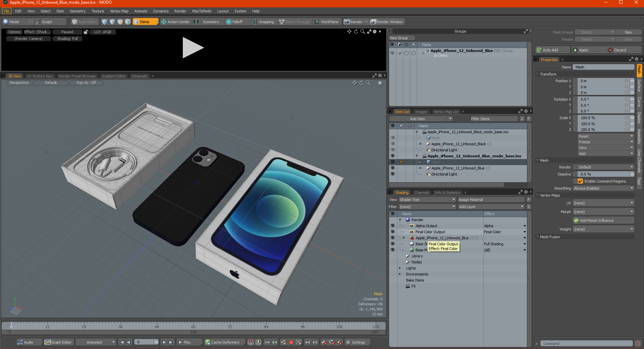This screenshot has height=349, width=644.
Task: Select the Model mode button
Action: (18, 22)
